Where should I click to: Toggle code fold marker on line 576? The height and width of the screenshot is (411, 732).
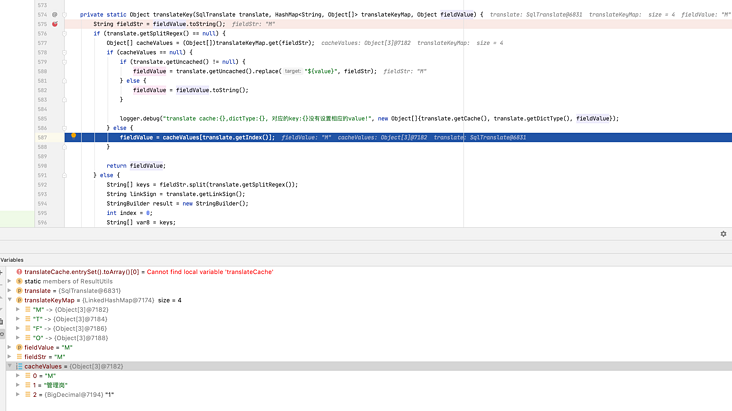[x=65, y=33]
